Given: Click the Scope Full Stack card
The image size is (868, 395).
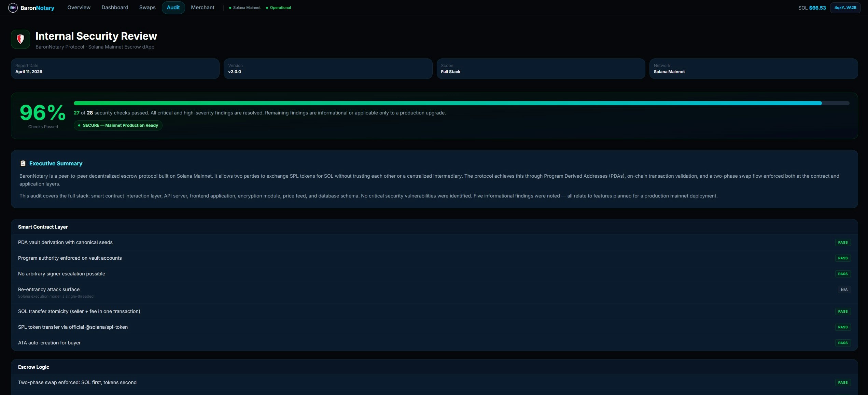Looking at the screenshot, I should [x=541, y=69].
